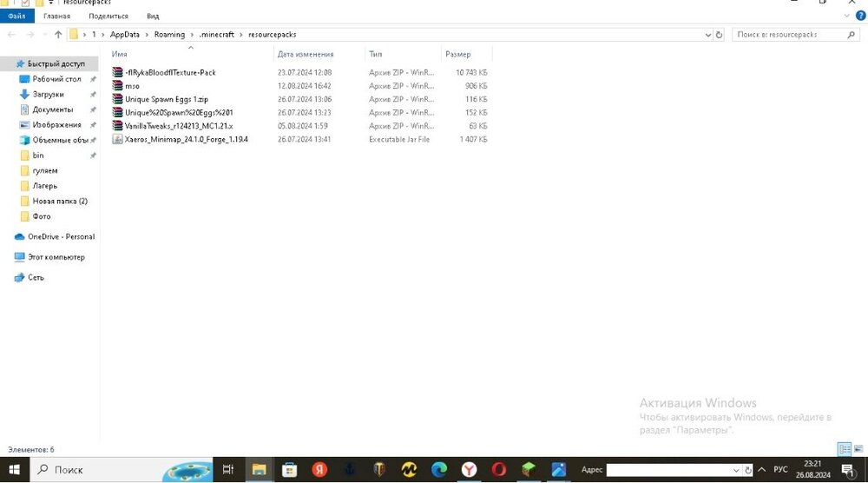Show hidden system tray icons

[x=762, y=470]
